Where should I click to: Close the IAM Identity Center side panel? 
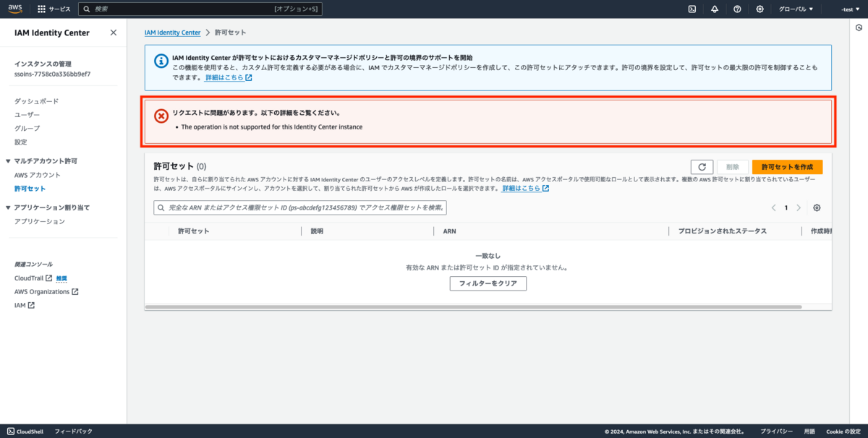click(x=113, y=33)
